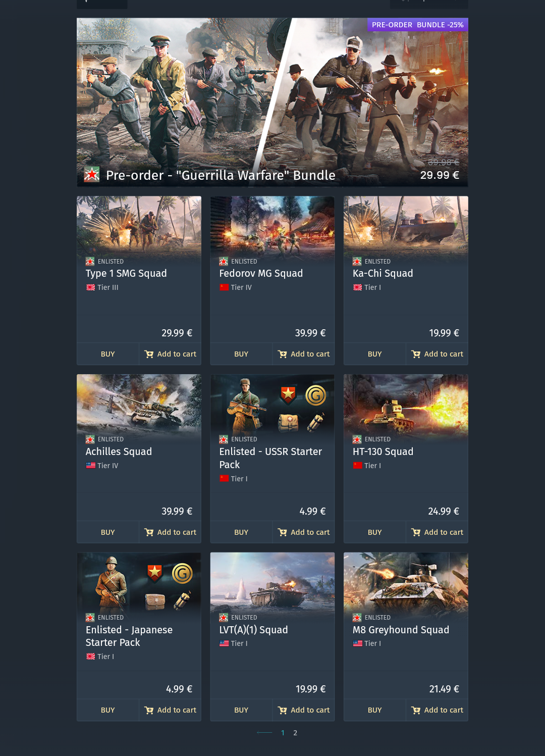Open the Guerrilla Warfare pre-order bundle banner

(272, 103)
